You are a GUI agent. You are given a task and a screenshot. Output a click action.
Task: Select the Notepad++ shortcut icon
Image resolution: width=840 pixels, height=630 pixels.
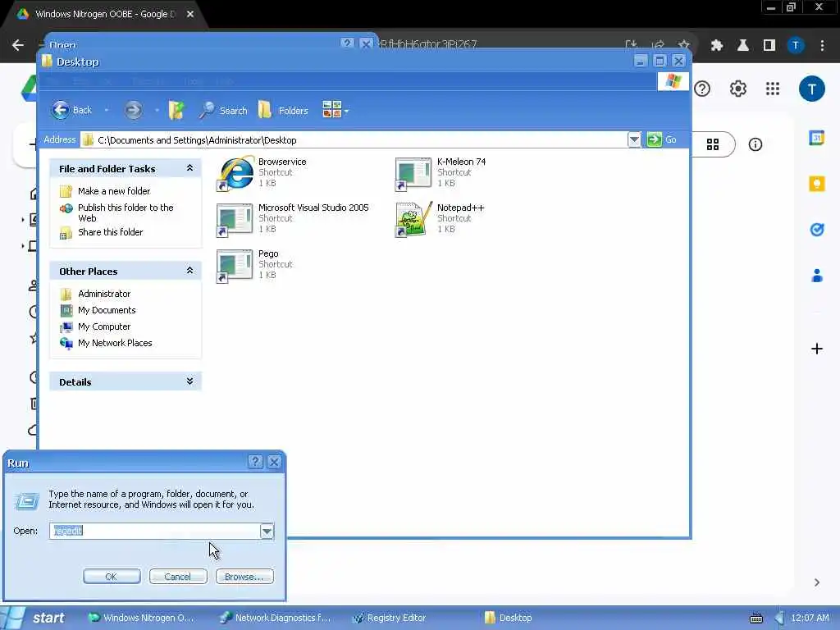click(413, 219)
